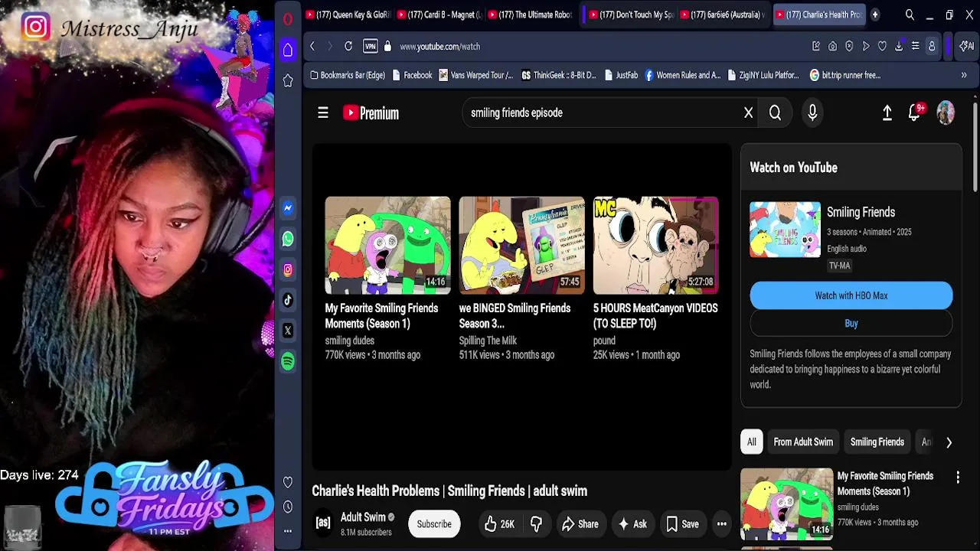Go to YouTube Premium home logo

point(371,113)
